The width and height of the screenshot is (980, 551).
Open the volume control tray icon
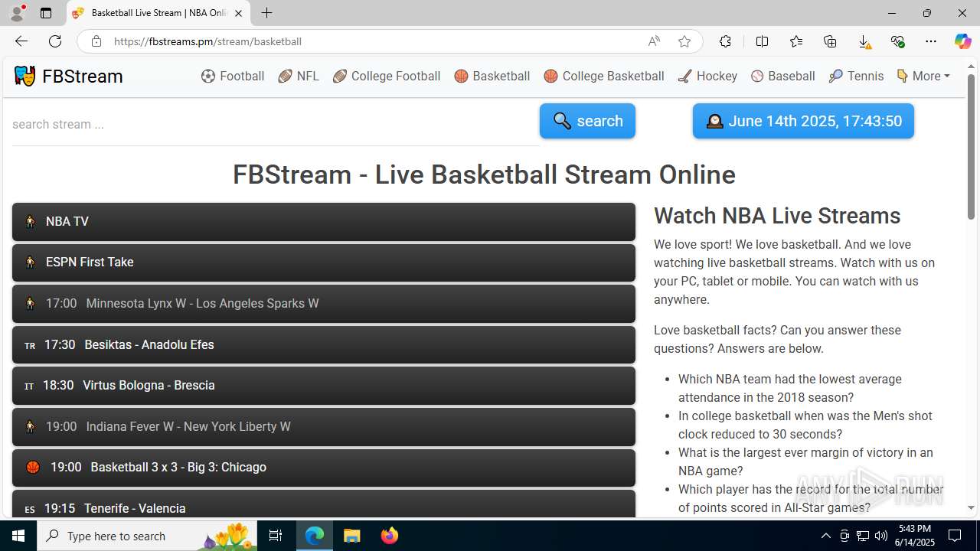pyautogui.click(x=881, y=536)
